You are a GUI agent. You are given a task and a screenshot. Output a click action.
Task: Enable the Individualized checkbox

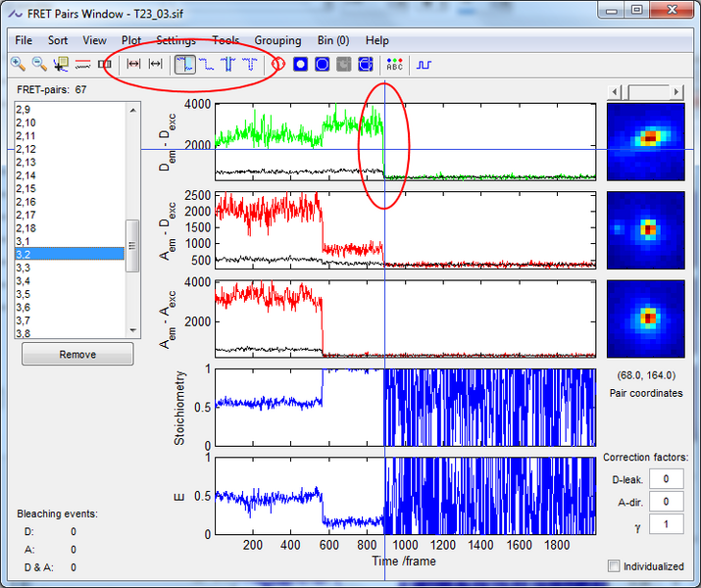coord(614,565)
